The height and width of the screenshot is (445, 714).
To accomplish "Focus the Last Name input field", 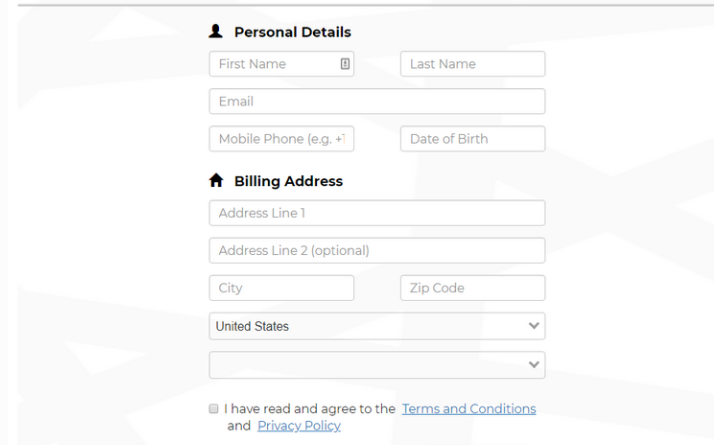I will 473,64.
